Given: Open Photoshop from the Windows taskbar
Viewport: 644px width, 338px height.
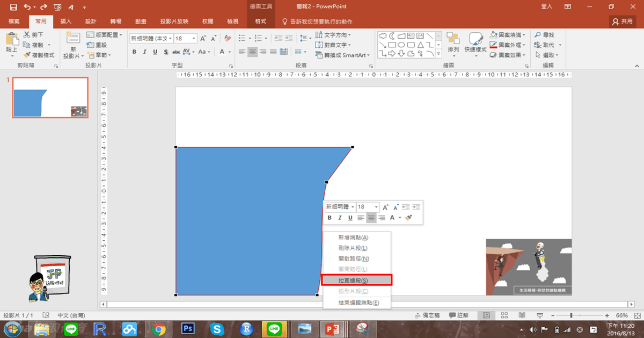Looking at the screenshot, I should click(187, 328).
